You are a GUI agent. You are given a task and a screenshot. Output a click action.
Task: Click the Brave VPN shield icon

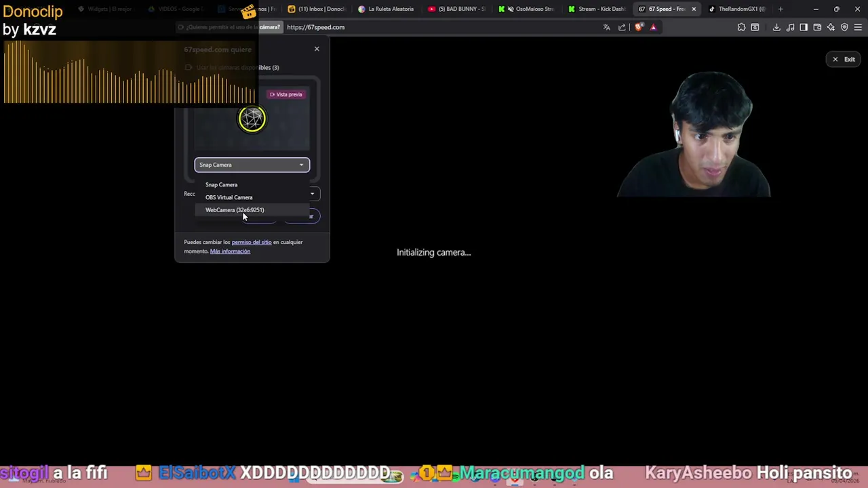844,27
